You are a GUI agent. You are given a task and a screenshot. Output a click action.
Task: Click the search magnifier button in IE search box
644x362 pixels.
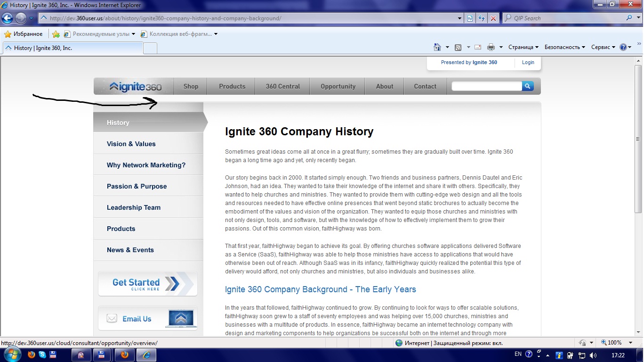629,18
